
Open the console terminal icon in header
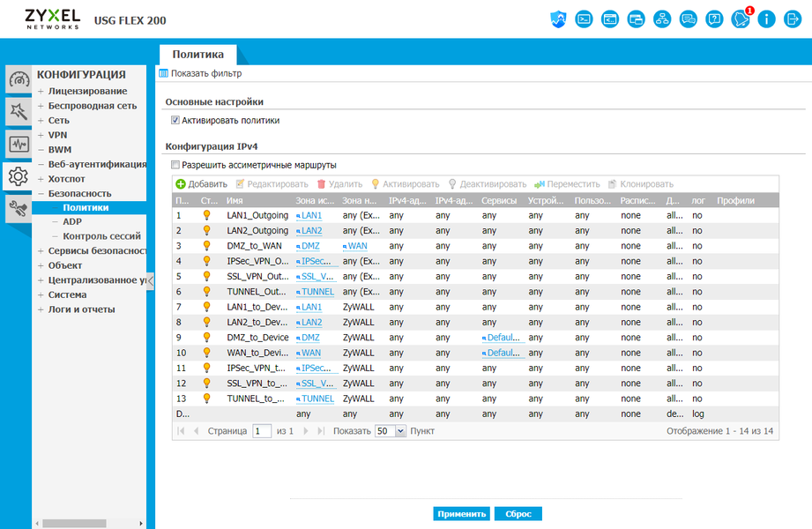coord(584,19)
